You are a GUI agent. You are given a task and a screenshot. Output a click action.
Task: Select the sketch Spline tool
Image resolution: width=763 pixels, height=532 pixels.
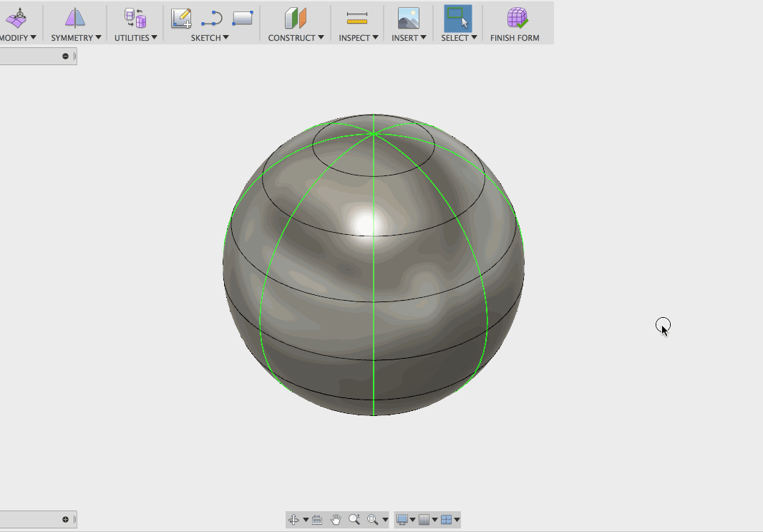coord(212,18)
